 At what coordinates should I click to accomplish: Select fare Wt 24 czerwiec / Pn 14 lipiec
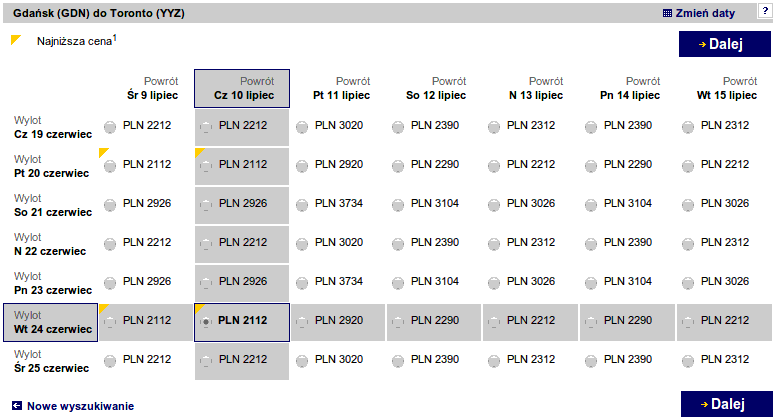point(591,322)
